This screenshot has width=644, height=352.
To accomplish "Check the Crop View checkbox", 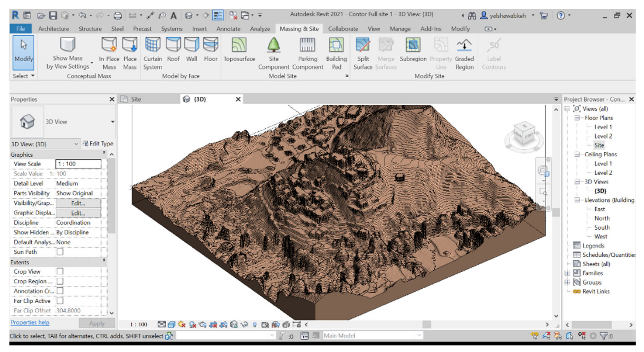I will [x=60, y=271].
